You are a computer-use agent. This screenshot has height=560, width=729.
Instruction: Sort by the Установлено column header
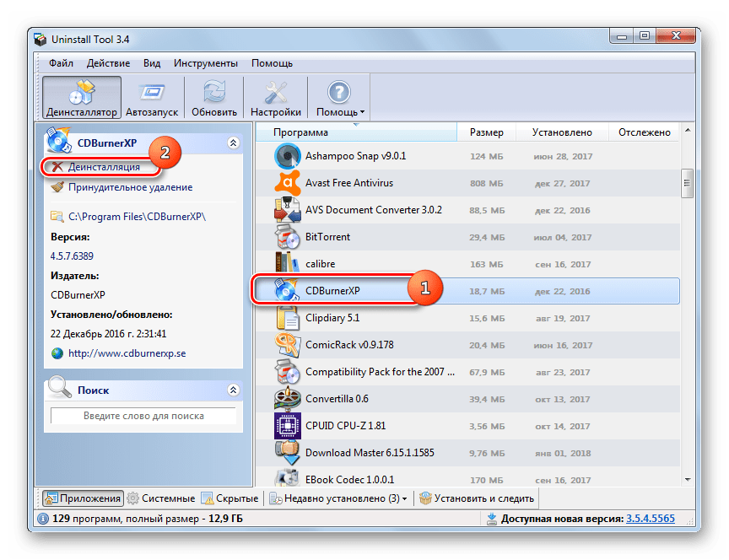point(562,132)
